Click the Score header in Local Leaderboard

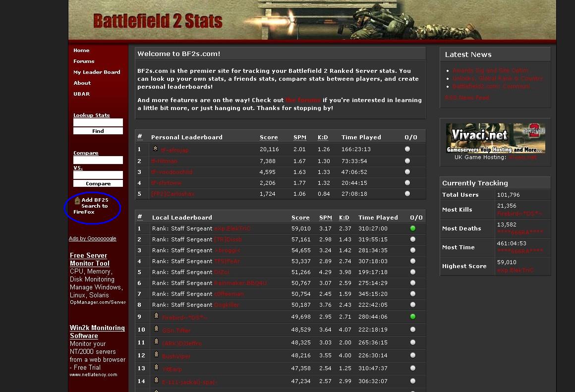[x=300, y=218]
